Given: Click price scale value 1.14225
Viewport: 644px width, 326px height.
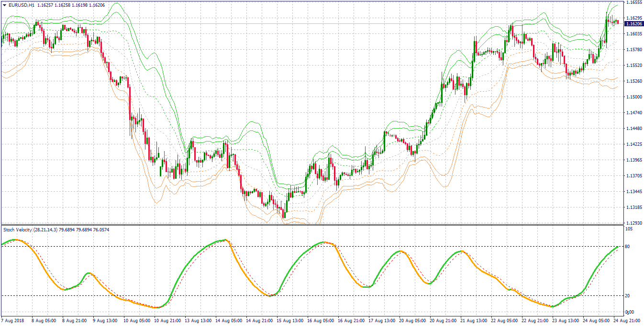Looking at the screenshot, I should [634, 144].
